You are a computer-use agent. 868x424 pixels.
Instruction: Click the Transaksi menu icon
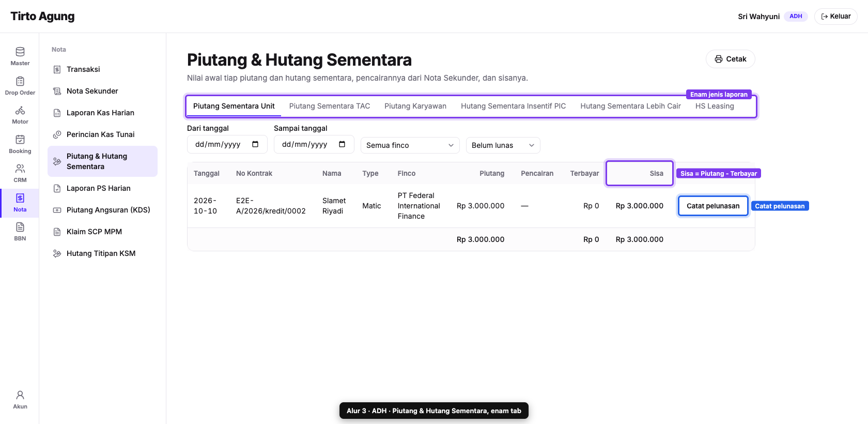coord(57,69)
